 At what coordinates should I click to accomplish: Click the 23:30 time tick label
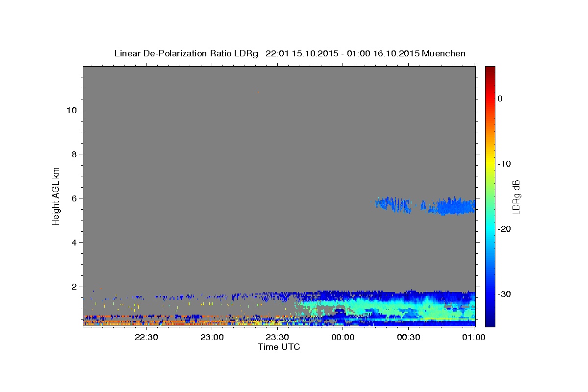[277, 337]
